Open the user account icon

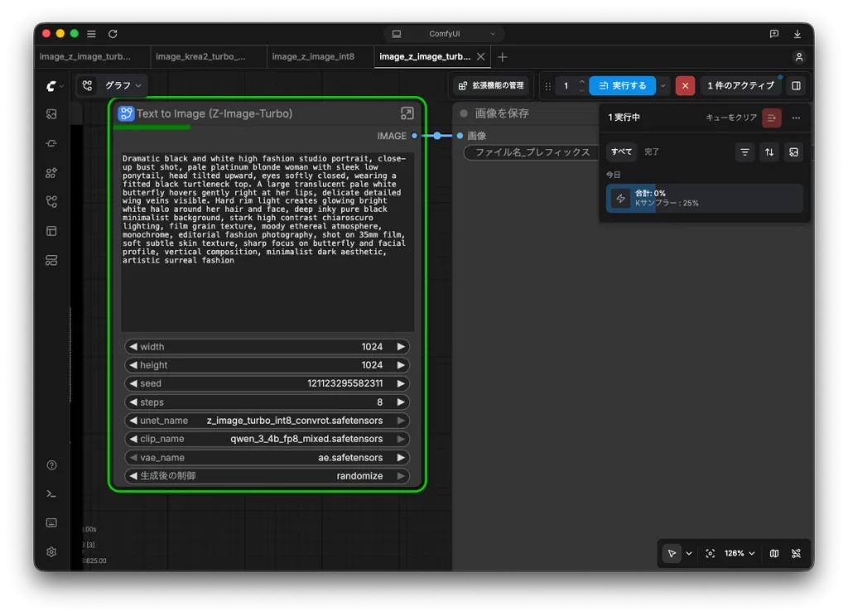point(799,57)
